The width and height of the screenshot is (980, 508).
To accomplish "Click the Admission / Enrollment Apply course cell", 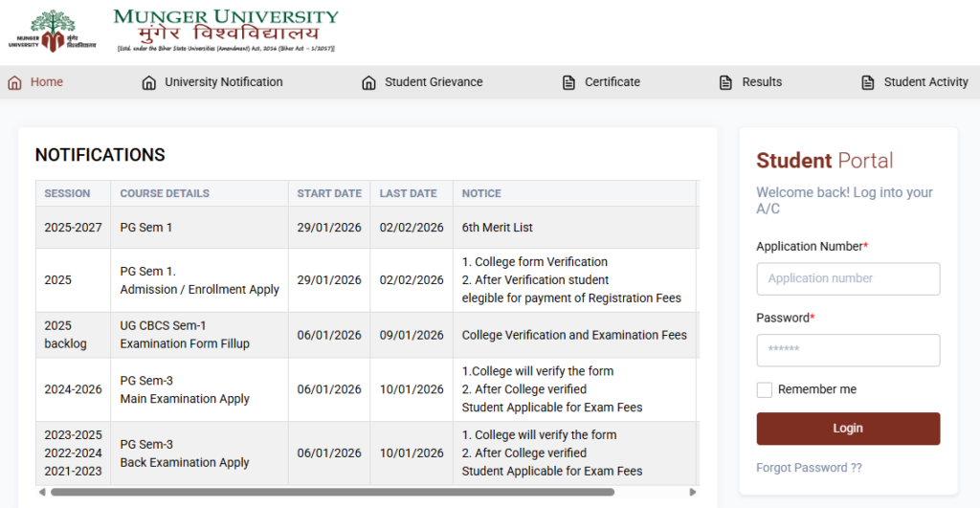I will [199, 280].
